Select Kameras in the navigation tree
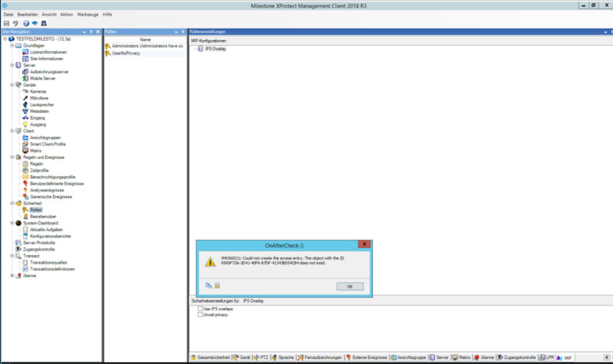This screenshot has height=364, width=613. point(38,91)
